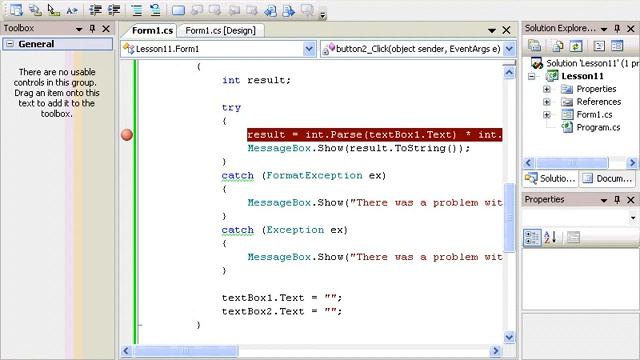Click code editor scroll up arrow
This screenshot has height=360, width=640.
(x=509, y=72)
